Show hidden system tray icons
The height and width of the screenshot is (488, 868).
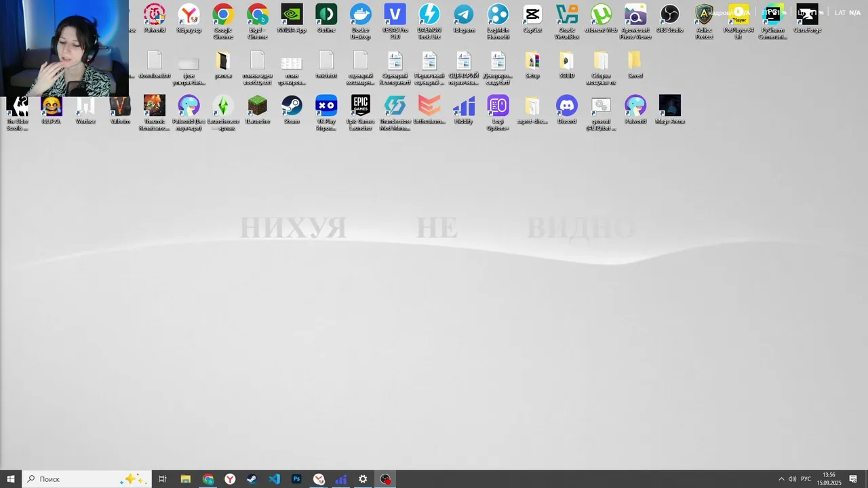click(781, 479)
